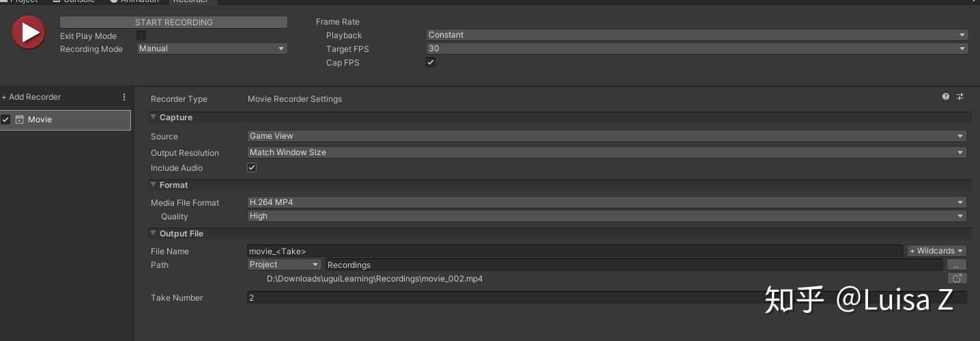
Task: Browse for output path with ellipsis button
Action: pos(957,264)
